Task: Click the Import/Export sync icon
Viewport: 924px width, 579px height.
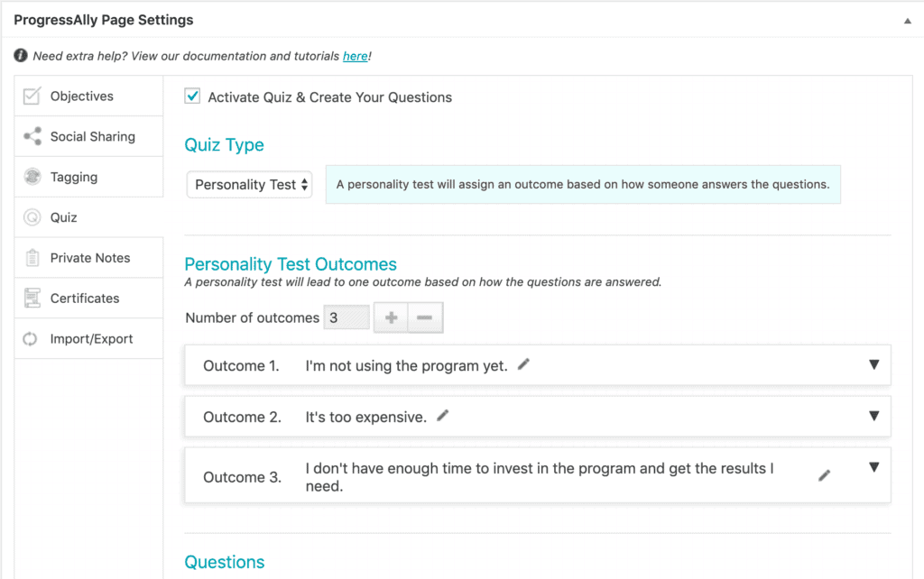Action: (32, 338)
